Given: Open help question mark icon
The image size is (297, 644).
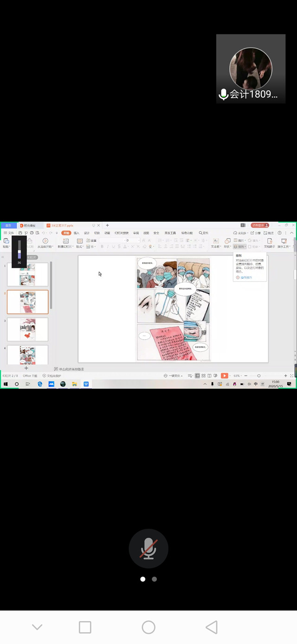Looking at the screenshot, I should pos(279,233).
